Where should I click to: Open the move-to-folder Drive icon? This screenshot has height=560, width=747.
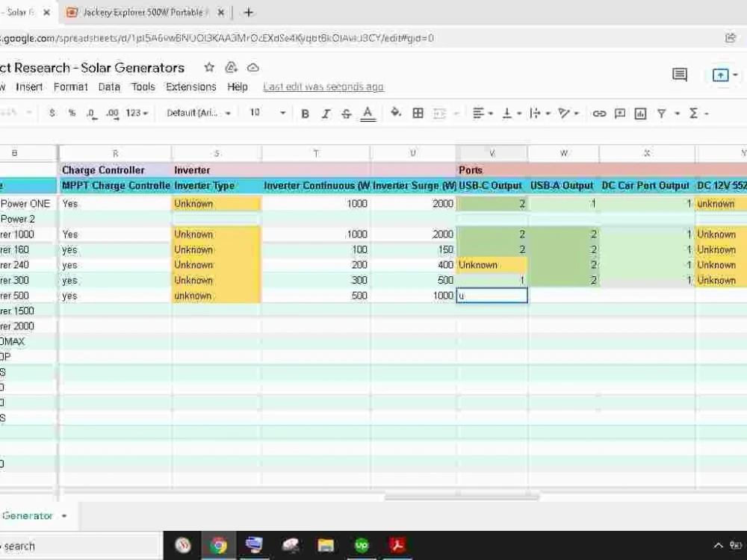(231, 68)
